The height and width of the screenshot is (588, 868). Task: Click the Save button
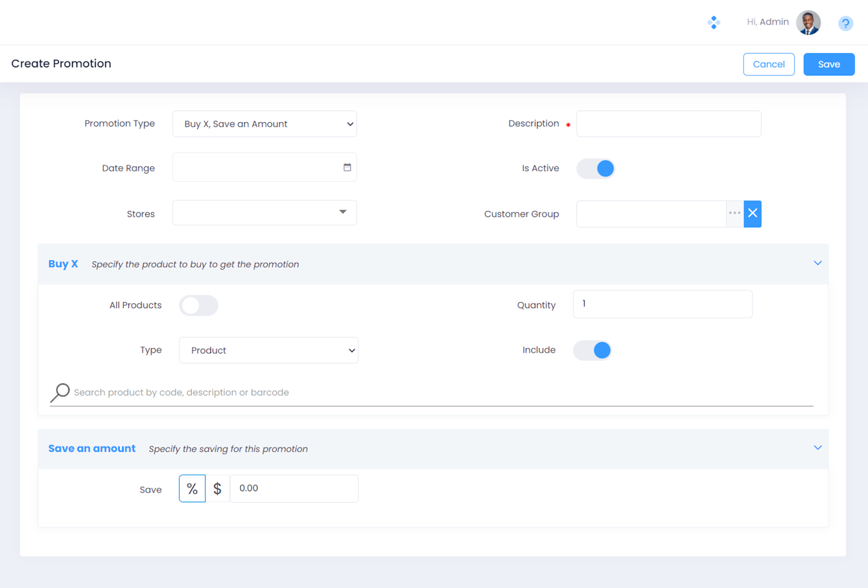(x=828, y=65)
